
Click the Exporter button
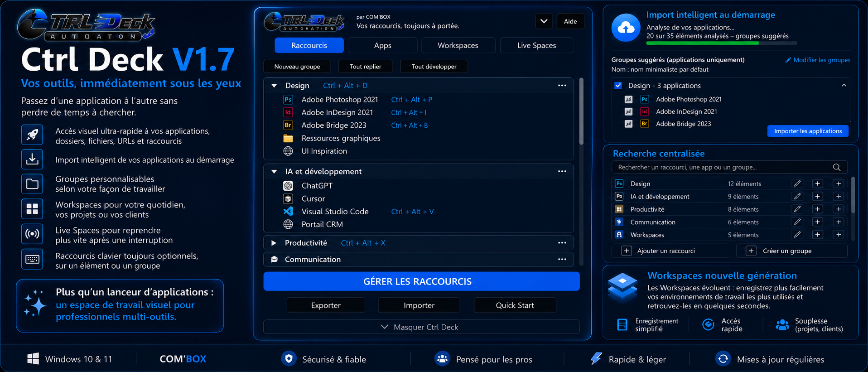pyautogui.click(x=326, y=305)
